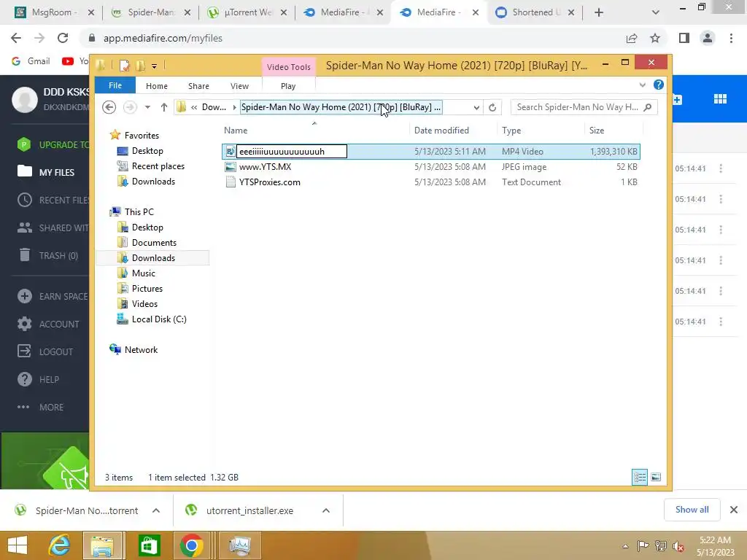Viewport: 747px width, 560px height.
Task: Switch to Details view layout icon
Action: tap(640, 477)
